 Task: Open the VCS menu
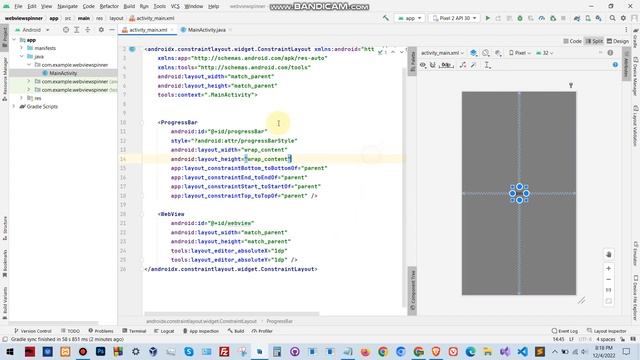pos(175,7)
